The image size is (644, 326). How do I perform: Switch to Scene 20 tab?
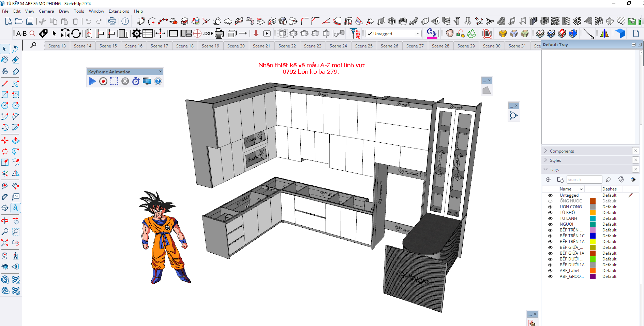pos(236,46)
